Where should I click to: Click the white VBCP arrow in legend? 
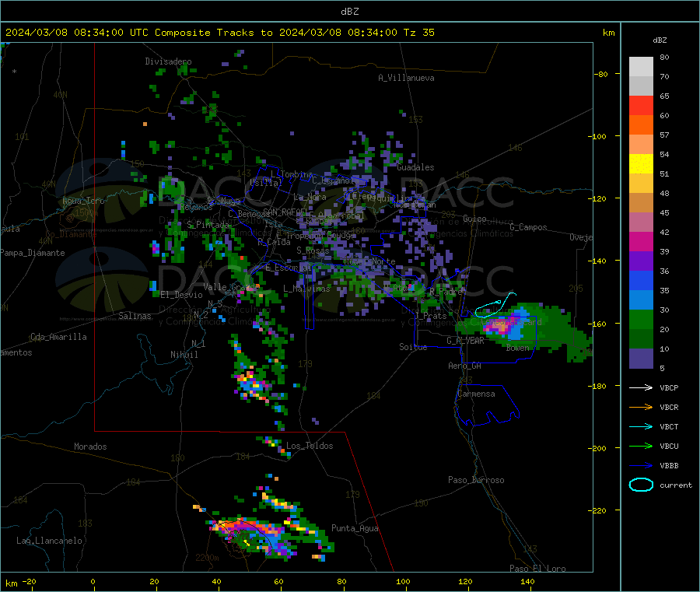point(641,387)
